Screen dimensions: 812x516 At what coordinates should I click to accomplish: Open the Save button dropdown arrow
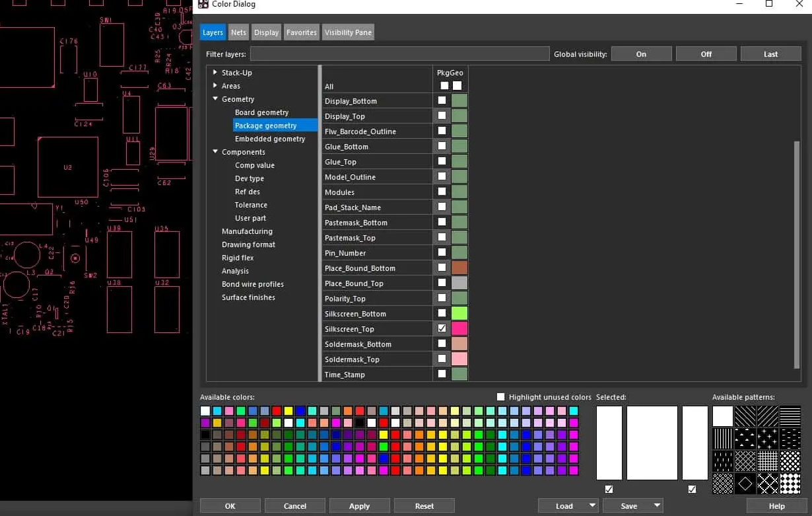[656, 506]
